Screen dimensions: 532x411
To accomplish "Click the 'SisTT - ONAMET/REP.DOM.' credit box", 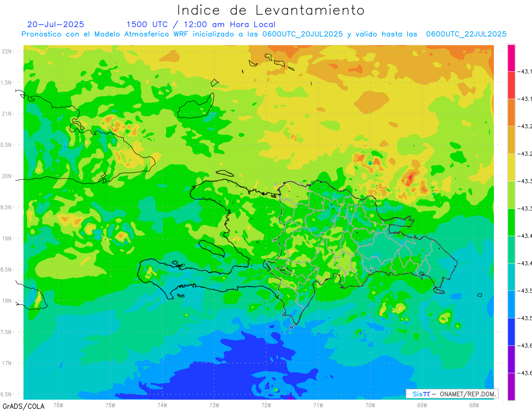I will [x=452, y=394].
